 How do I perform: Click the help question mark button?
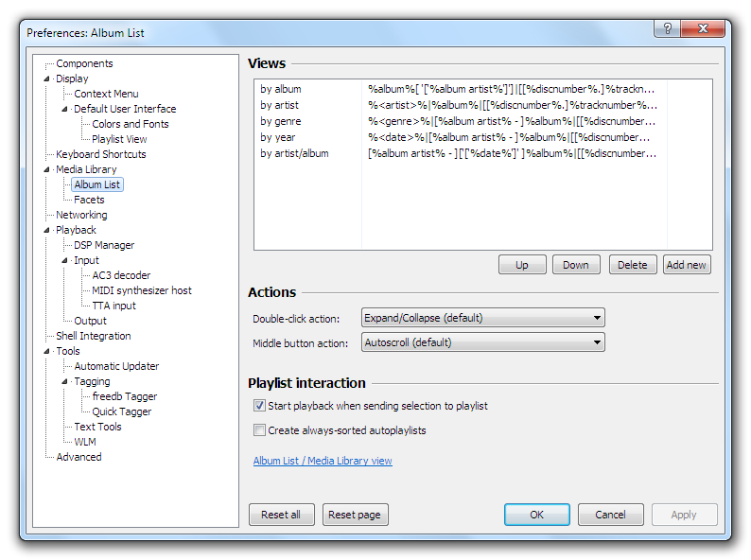[x=668, y=28]
